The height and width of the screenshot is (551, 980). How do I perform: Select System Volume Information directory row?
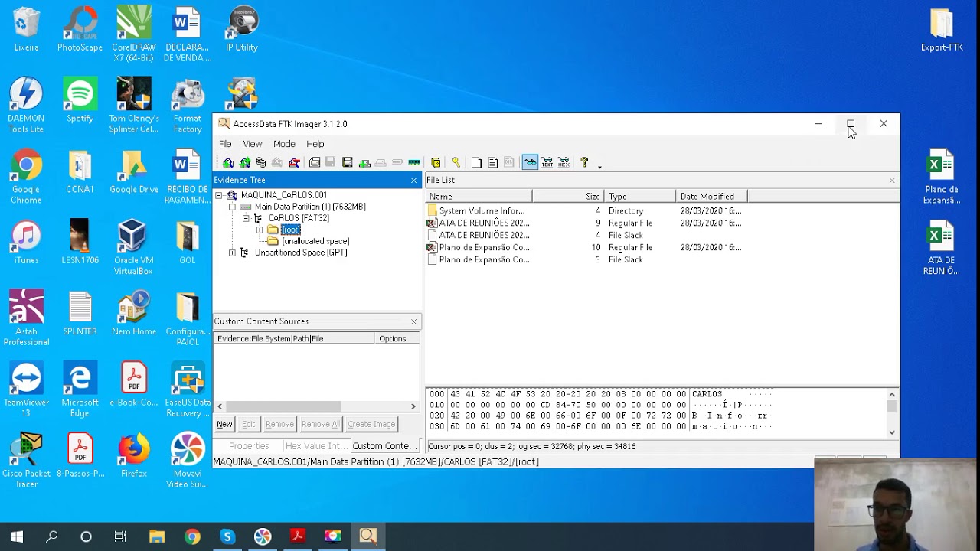pos(586,210)
